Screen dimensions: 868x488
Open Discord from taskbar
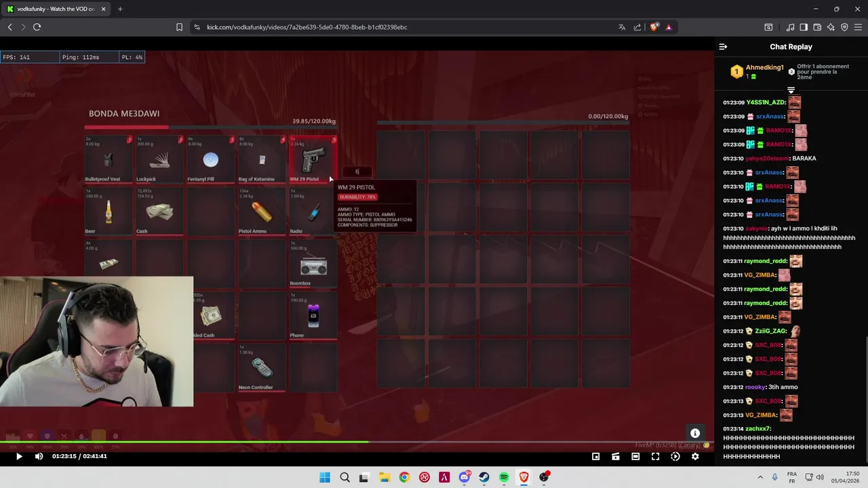pyautogui.click(x=465, y=477)
